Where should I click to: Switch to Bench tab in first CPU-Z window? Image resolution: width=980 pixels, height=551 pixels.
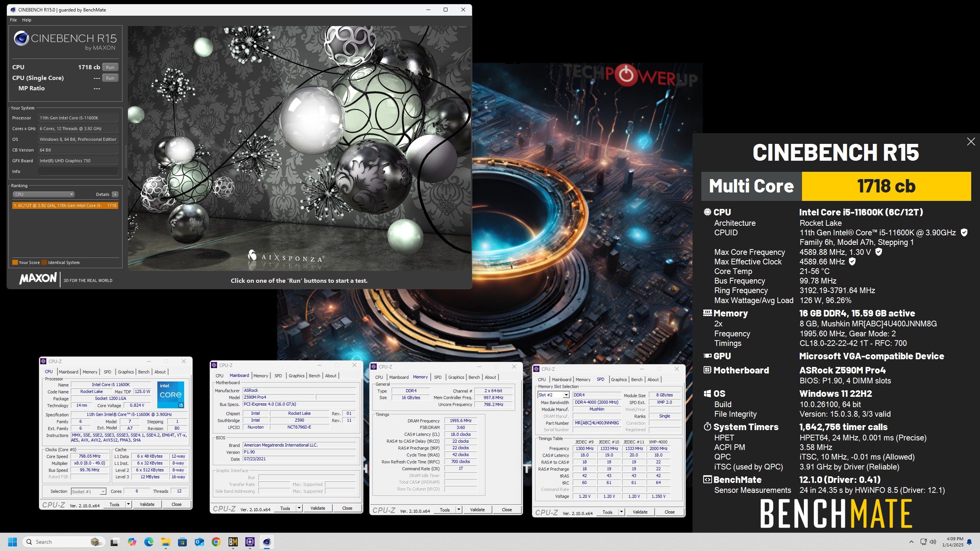tap(144, 372)
